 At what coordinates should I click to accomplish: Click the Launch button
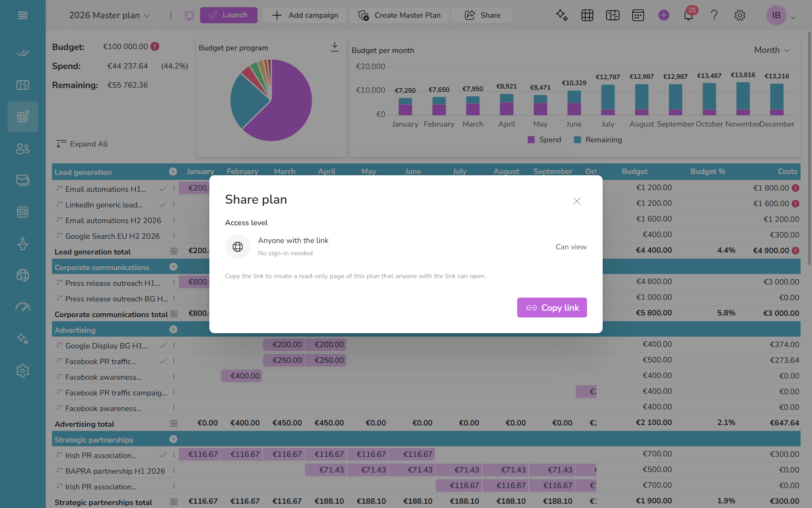228,15
